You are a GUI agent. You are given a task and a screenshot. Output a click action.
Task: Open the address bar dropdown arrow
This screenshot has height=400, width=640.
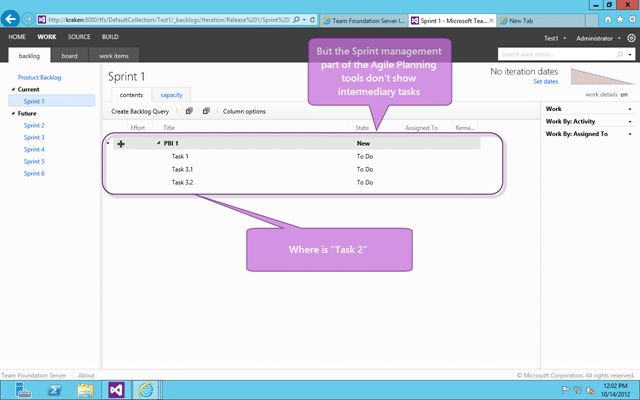tap(304, 20)
